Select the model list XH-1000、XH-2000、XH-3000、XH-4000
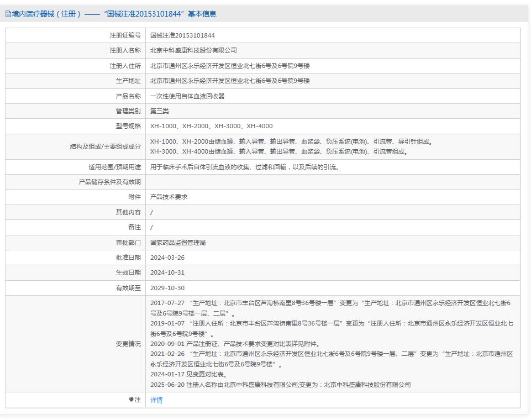 (212, 126)
